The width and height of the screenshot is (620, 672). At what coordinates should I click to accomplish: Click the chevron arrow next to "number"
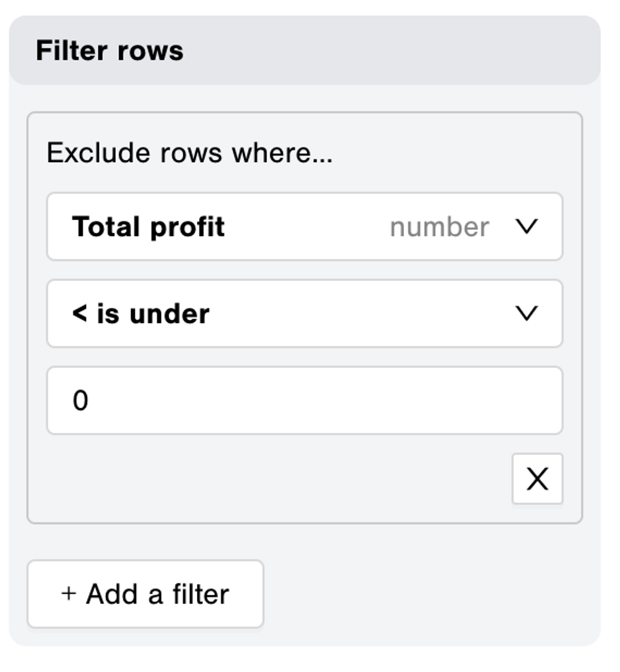tap(526, 226)
